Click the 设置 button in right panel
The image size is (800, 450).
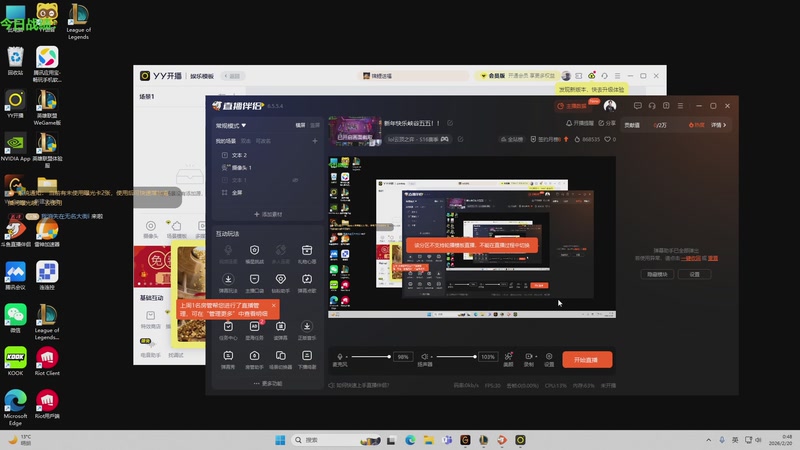tap(694, 274)
